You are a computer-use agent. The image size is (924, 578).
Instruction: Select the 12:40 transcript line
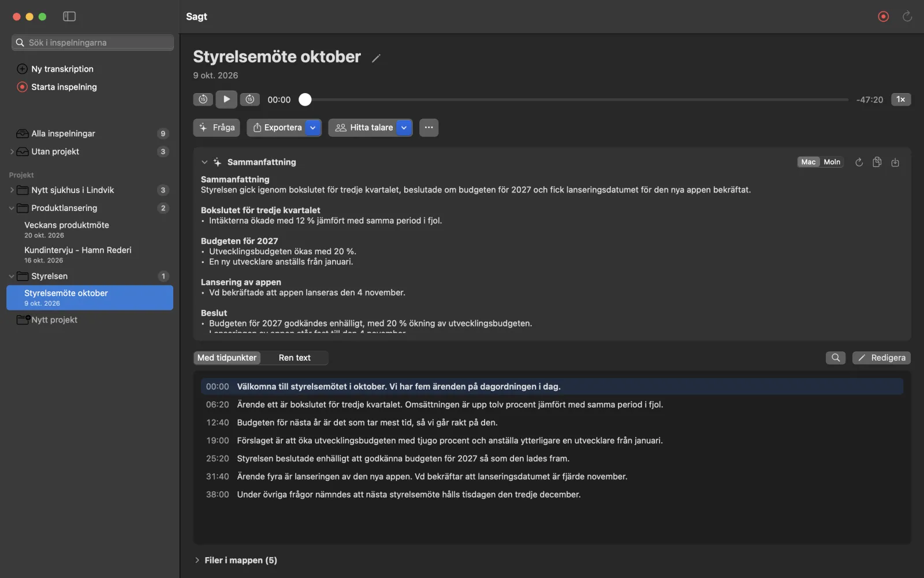[x=552, y=423]
